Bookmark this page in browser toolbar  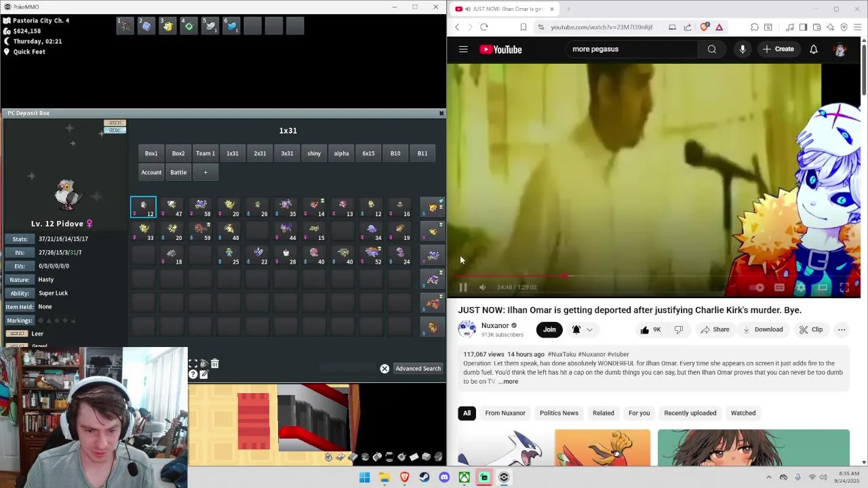(x=524, y=27)
